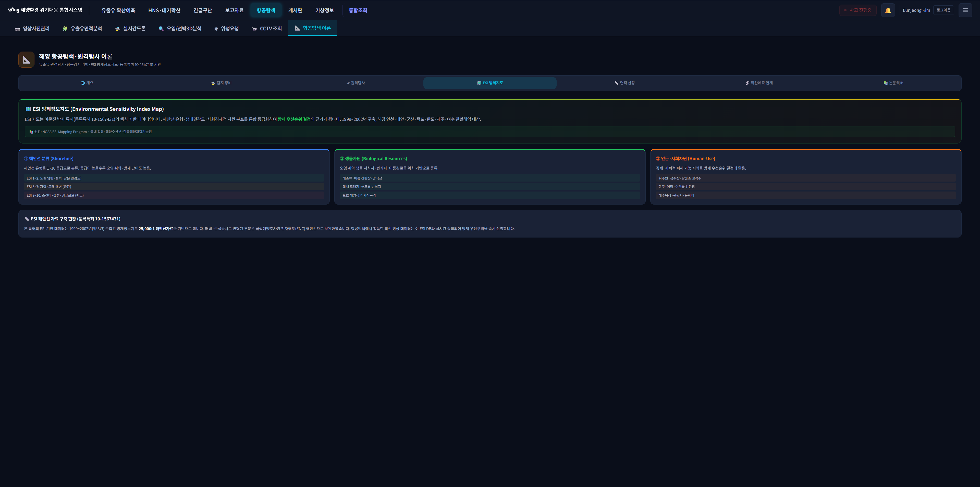Click the page header triangle ruler icon
This screenshot has height=487, width=980.
click(x=26, y=60)
